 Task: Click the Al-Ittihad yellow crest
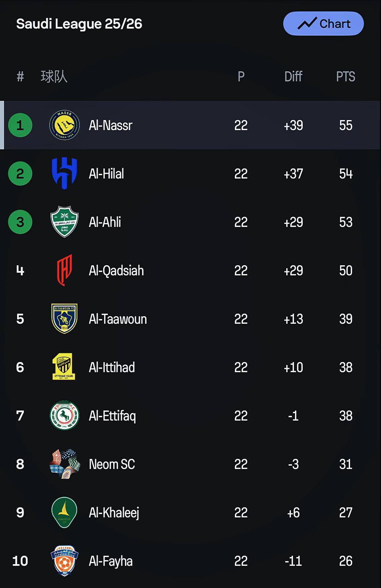pyautogui.click(x=64, y=367)
